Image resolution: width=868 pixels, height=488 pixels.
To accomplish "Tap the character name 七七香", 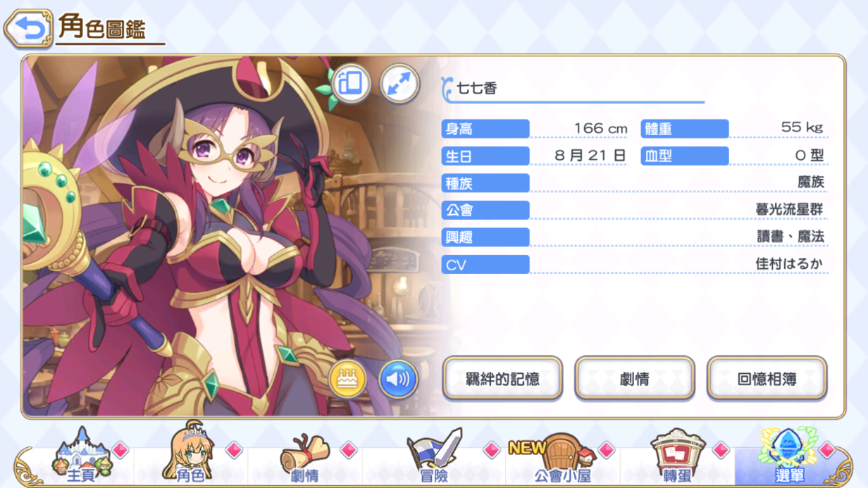I will tap(477, 89).
